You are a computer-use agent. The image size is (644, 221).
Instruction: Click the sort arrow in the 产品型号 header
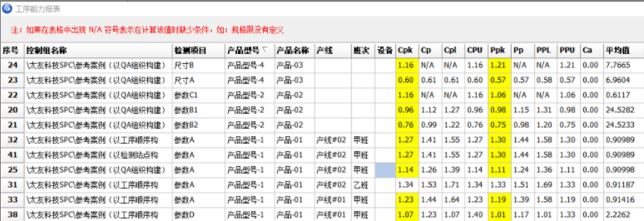click(265, 50)
